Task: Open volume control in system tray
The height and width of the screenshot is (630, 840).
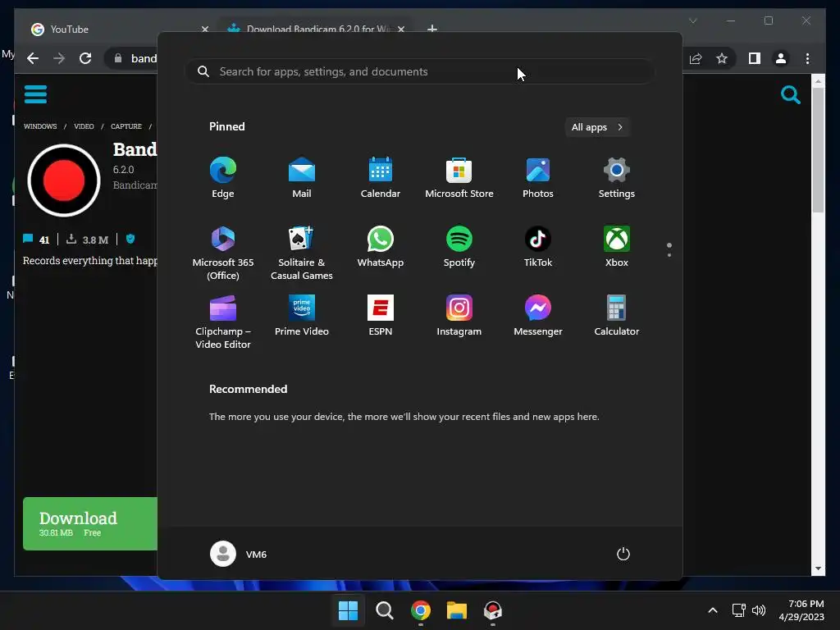Action: (759, 610)
